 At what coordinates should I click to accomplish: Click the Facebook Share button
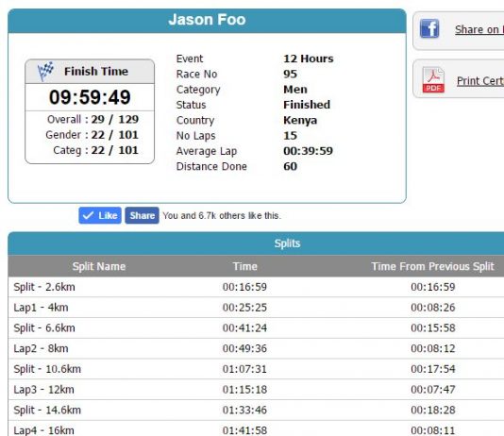[142, 215]
